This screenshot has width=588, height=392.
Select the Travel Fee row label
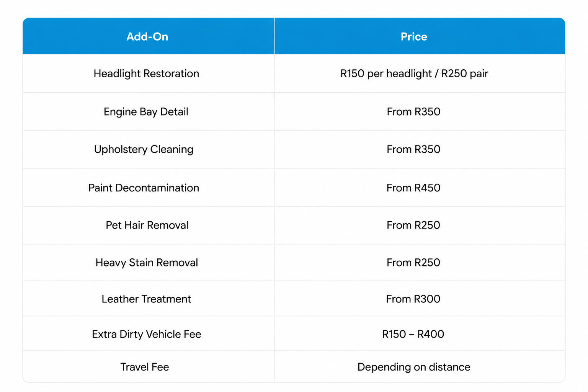coord(145,367)
